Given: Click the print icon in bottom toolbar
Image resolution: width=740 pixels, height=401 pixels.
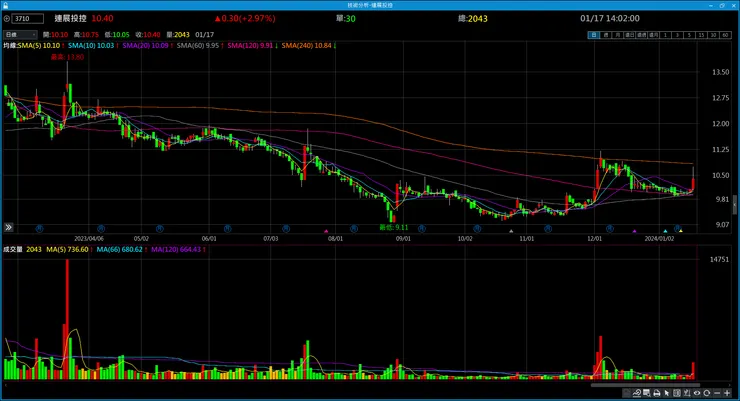Looking at the screenshot, I should tap(656, 393).
